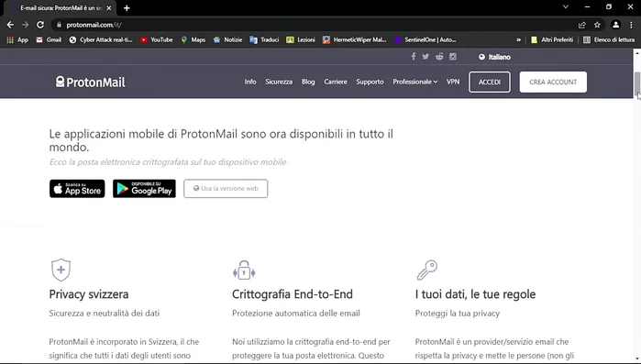Click the Crittografia End-to-End heading

click(x=293, y=294)
